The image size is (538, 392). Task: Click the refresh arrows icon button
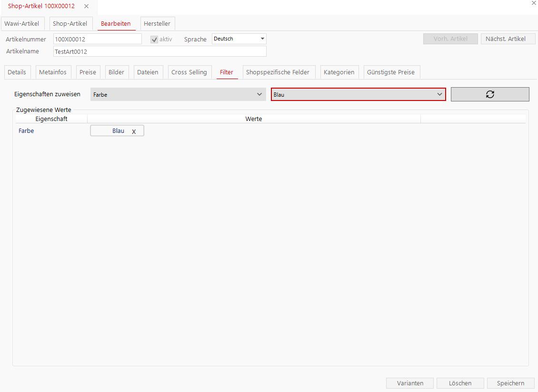click(490, 94)
